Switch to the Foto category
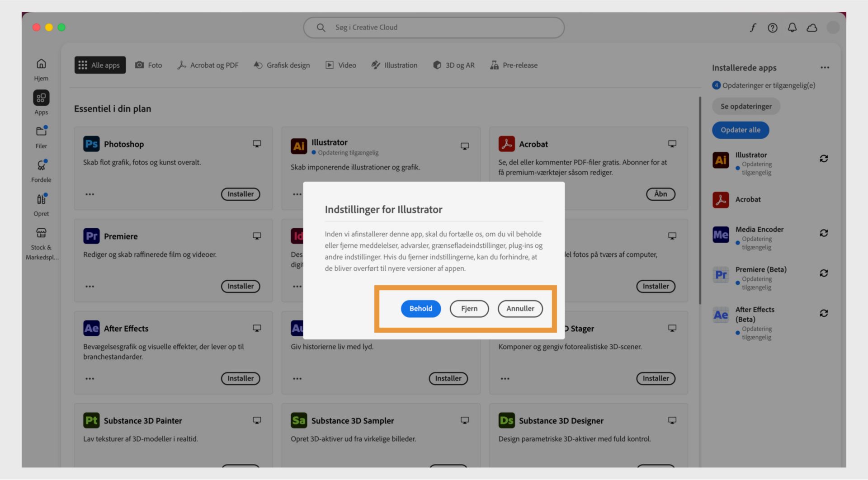868x480 pixels. pyautogui.click(x=149, y=65)
